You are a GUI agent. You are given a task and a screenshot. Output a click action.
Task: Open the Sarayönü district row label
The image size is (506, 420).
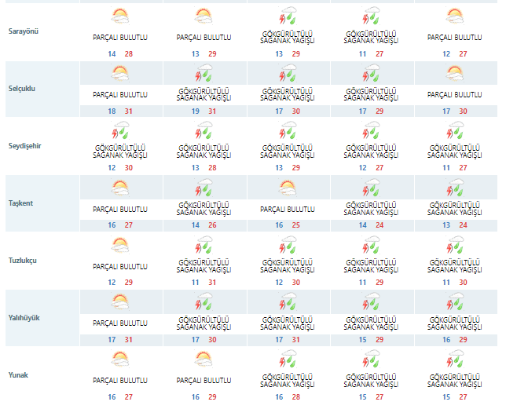coord(24,31)
